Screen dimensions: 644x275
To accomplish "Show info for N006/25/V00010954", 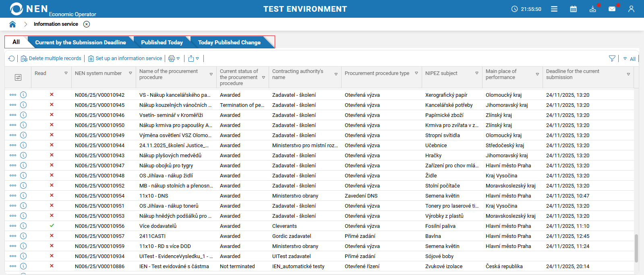I will coord(23,196).
